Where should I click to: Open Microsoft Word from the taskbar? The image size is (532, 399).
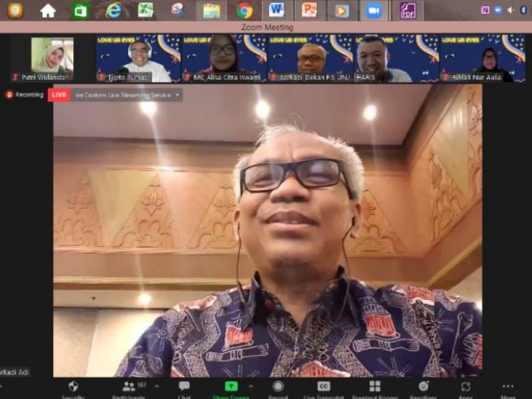pyautogui.click(x=277, y=11)
